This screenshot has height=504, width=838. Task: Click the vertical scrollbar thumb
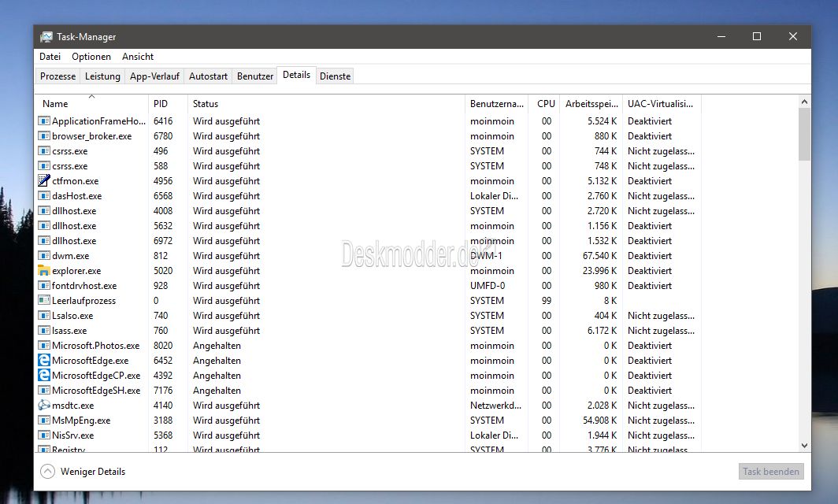coord(804,134)
